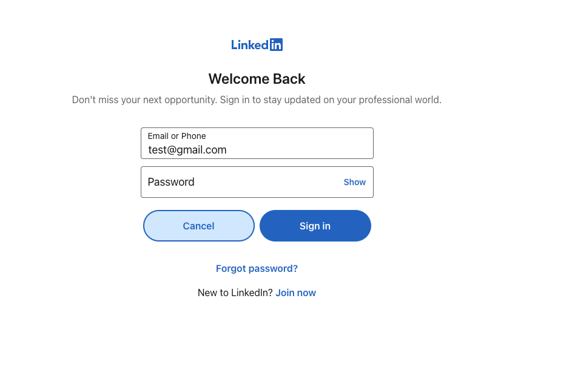Click the "Email or Phone" field label

pos(177,136)
